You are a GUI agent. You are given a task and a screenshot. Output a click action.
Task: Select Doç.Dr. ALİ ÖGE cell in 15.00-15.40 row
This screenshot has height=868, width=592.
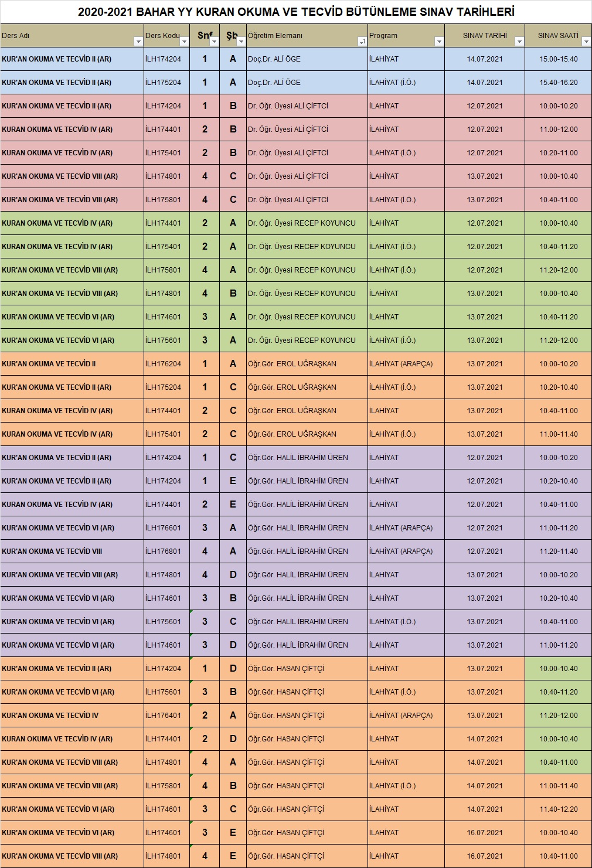[x=307, y=59]
